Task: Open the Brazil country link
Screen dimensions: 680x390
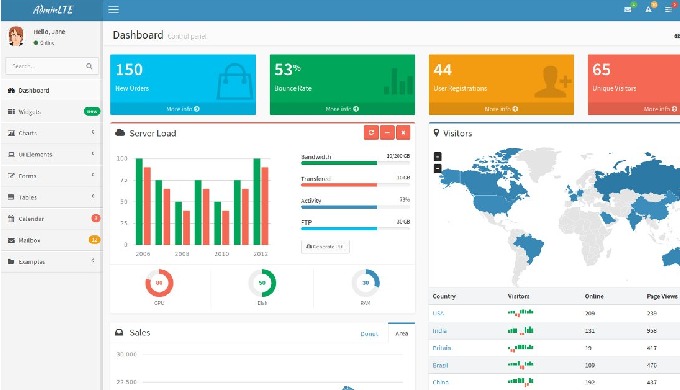Action: click(440, 365)
